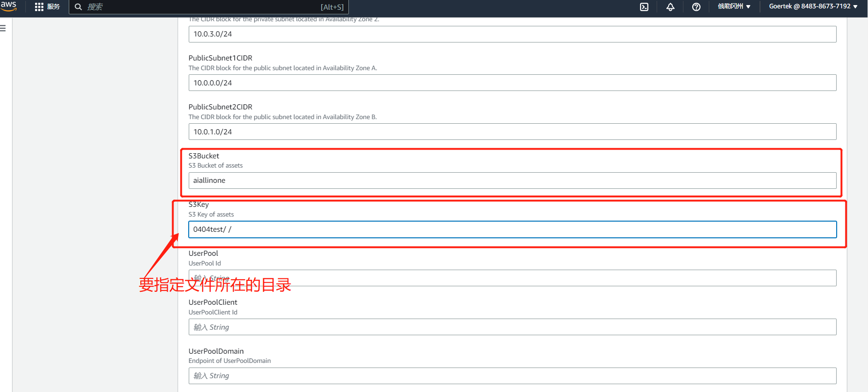Focus the empty UserPool Id input
Screen dimensions: 868x392
512,278
